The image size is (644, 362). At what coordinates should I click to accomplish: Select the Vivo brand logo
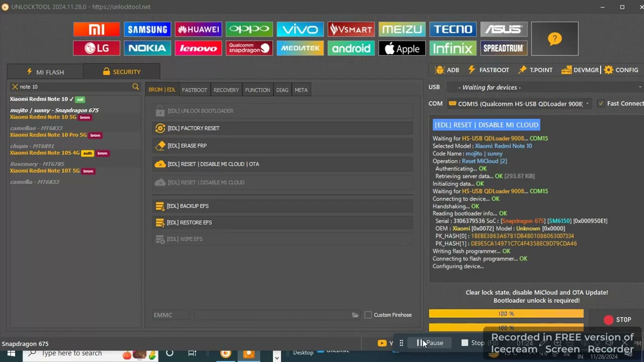tap(300, 29)
